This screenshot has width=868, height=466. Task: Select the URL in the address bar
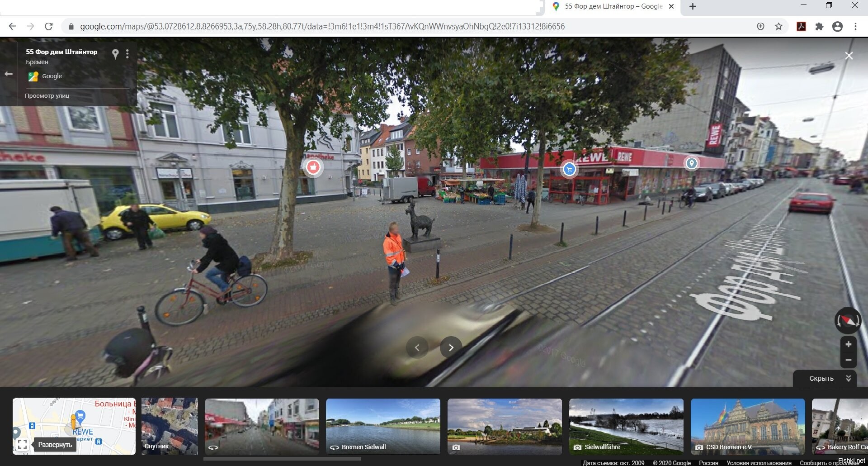pos(322,27)
